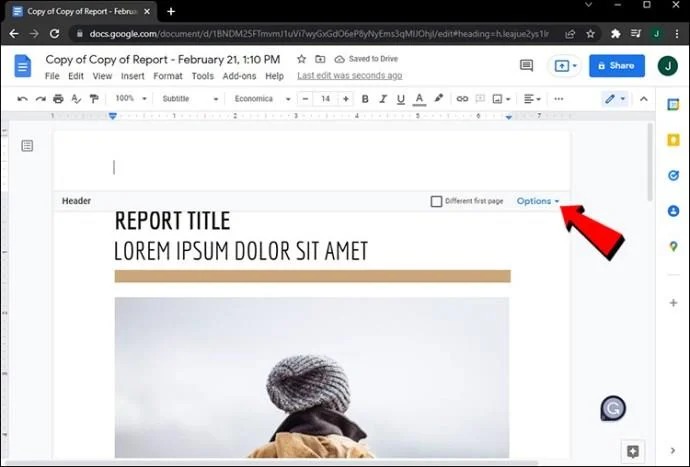The width and height of the screenshot is (690, 467).
Task: Open Google Maps in side panel
Action: point(673,246)
